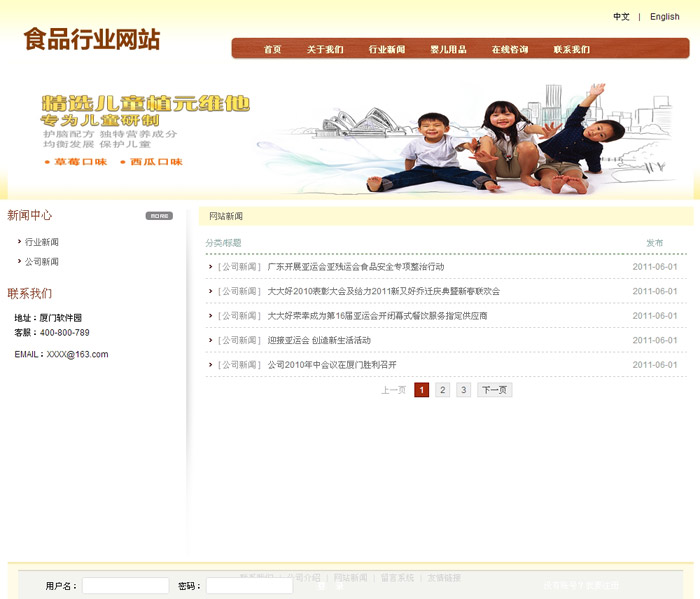Open news 大大好2010表彰大会及给力2011

coord(383,291)
